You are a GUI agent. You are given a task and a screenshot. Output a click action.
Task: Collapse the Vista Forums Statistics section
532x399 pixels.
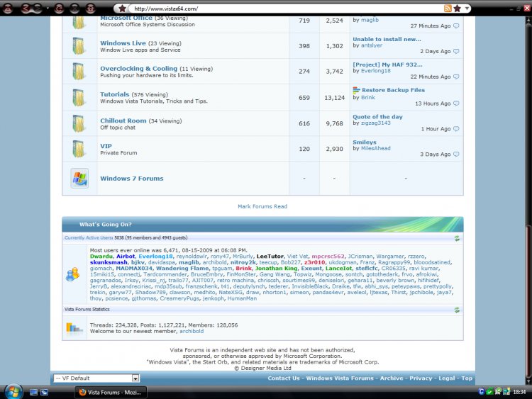pos(457,310)
